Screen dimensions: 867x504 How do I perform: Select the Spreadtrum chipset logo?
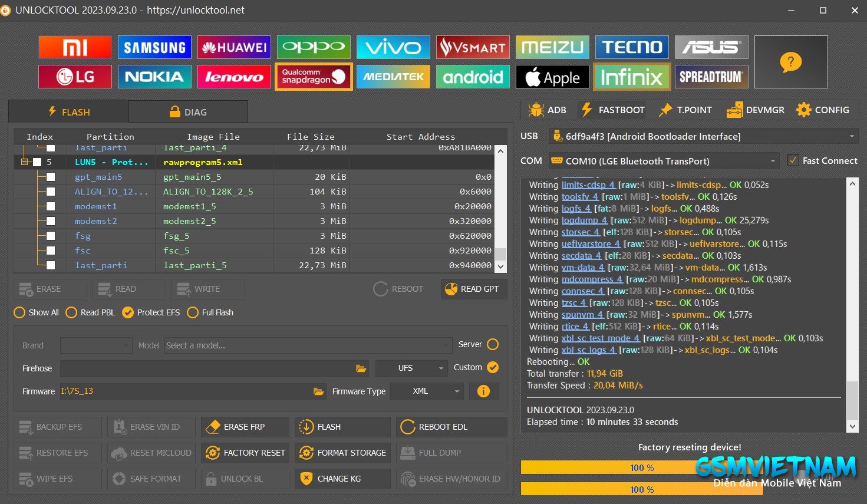tap(711, 77)
